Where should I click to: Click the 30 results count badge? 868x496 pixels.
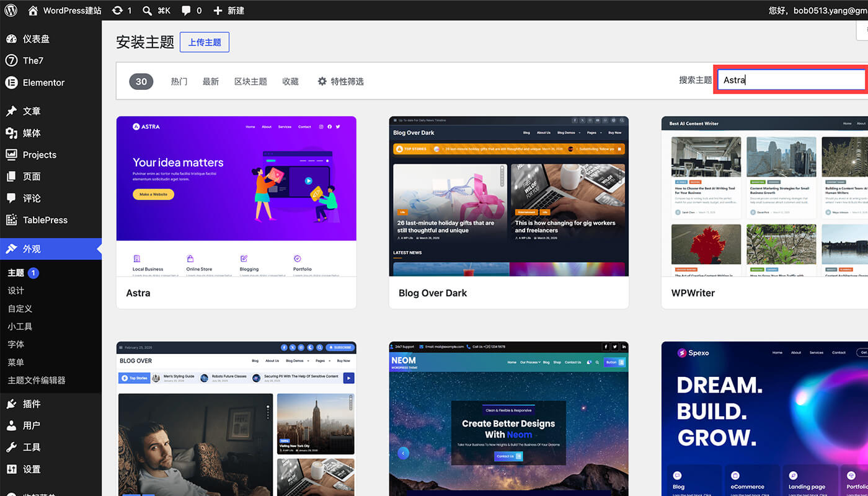(141, 81)
